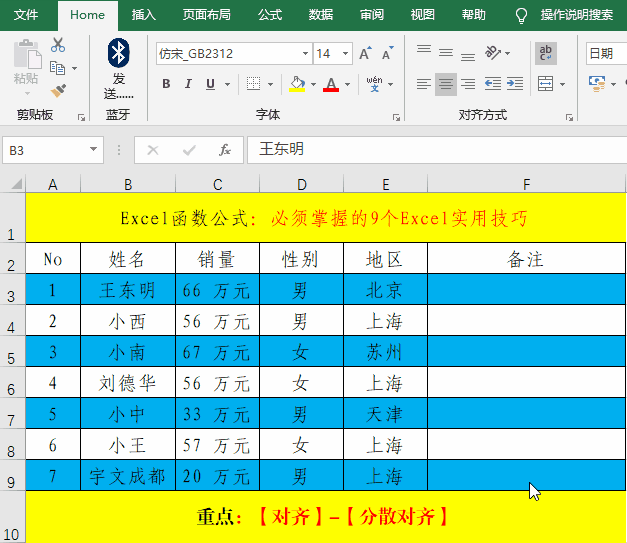Screen dimensions: 627x543
Task: Click the Bluetooth send icon
Action: [118, 53]
